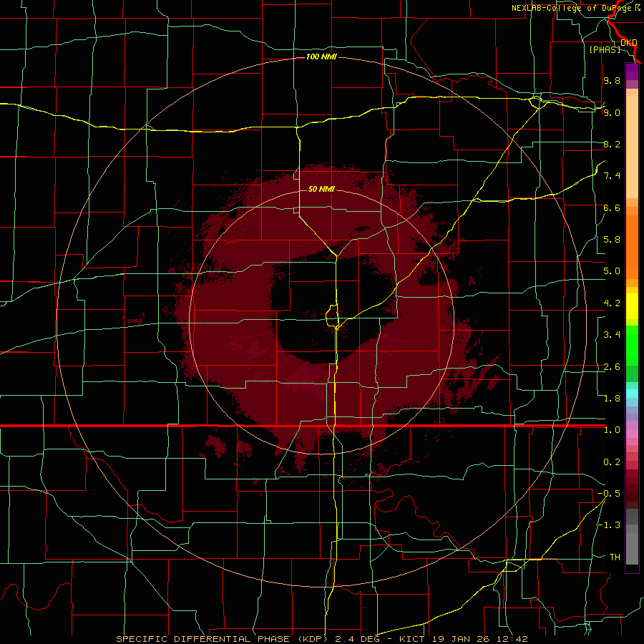Select the 3.4 legend value
The image size is (644, 644).
612,335
